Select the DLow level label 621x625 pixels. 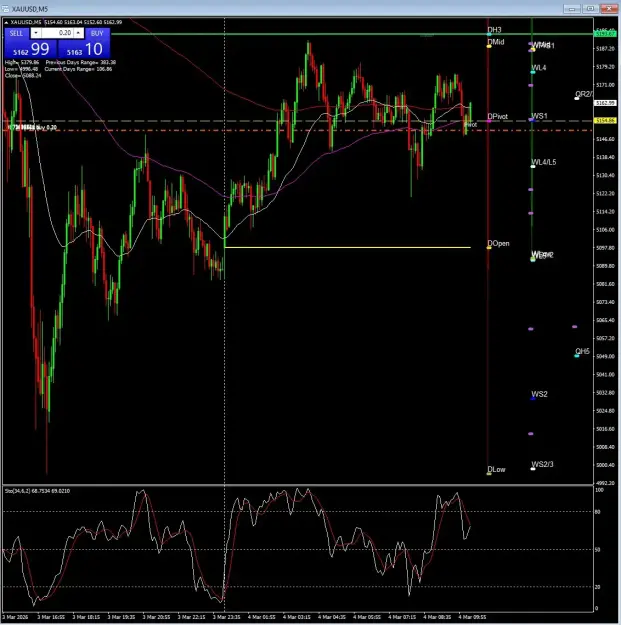496,469
